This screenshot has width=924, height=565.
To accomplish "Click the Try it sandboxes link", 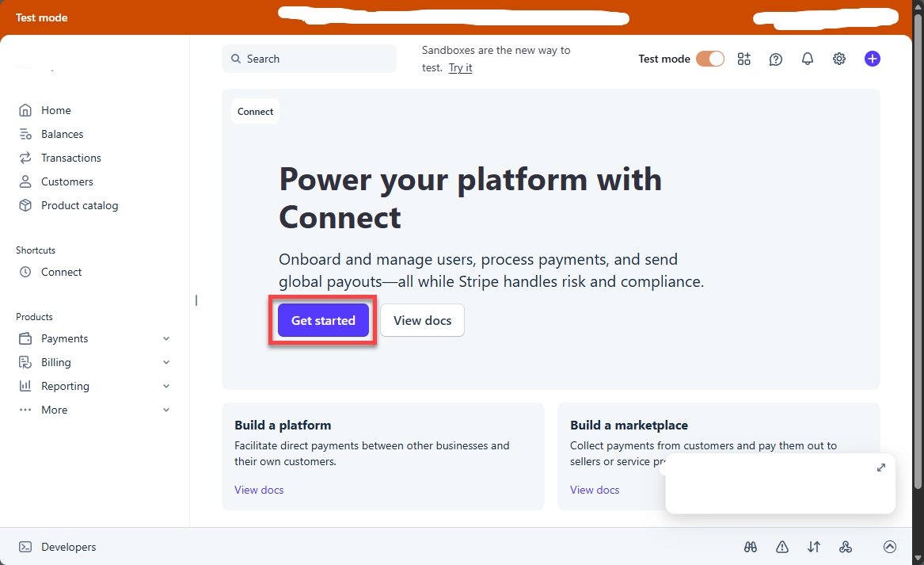I will pyautogui.click(x=460, y=68).
